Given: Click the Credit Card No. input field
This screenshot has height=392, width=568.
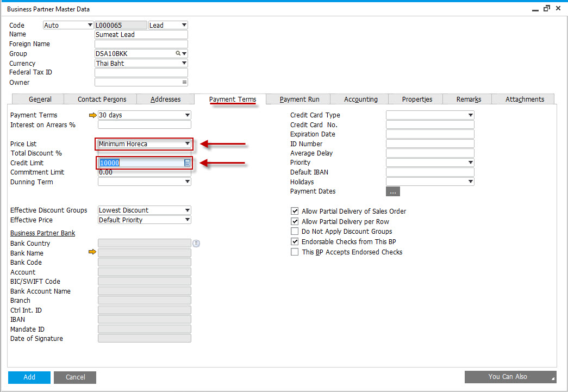Looking at the screenshot, I should click(x=430, y=125).
